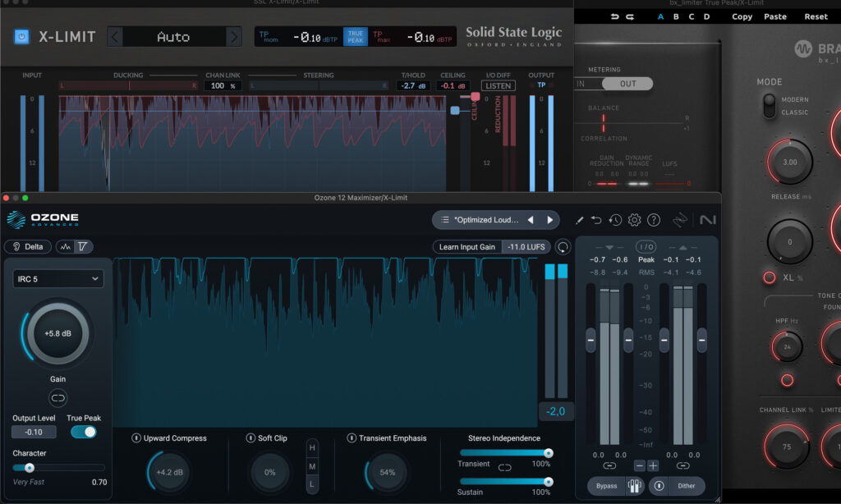This screenshot has width=841, height=504.
Task: Select settings slot D in bx_limiter
Action: 707,16
